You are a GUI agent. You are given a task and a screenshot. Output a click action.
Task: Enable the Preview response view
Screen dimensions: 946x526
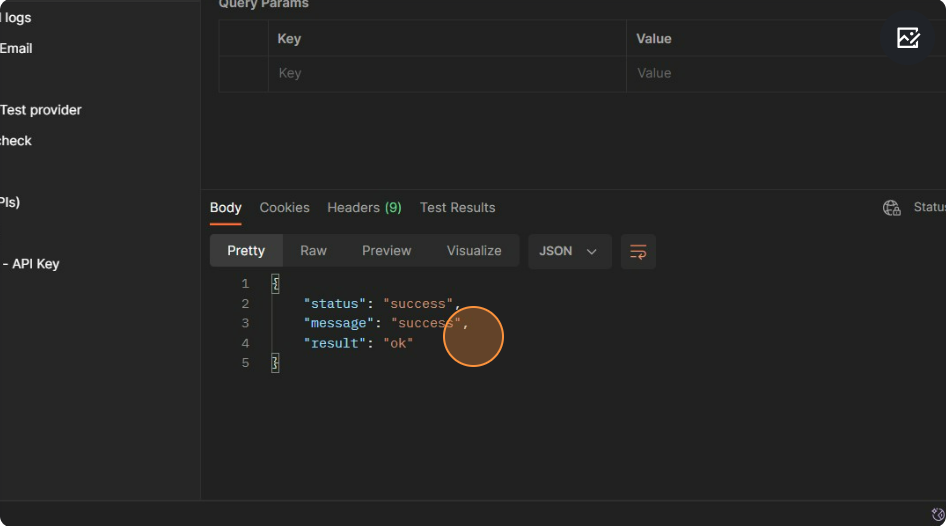386,251
